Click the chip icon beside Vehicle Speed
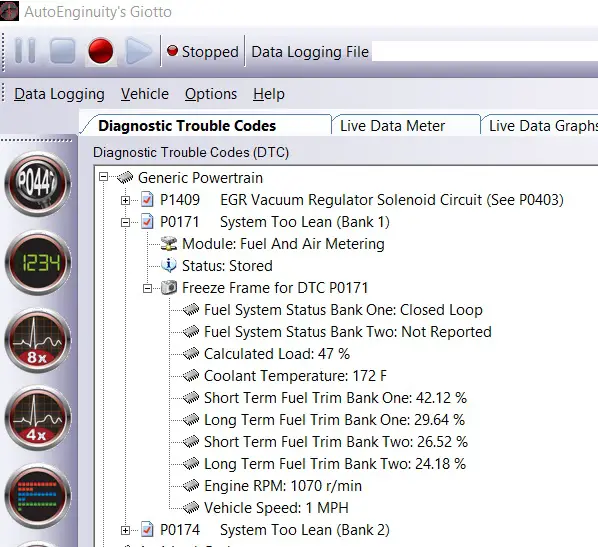 (191, 508)
